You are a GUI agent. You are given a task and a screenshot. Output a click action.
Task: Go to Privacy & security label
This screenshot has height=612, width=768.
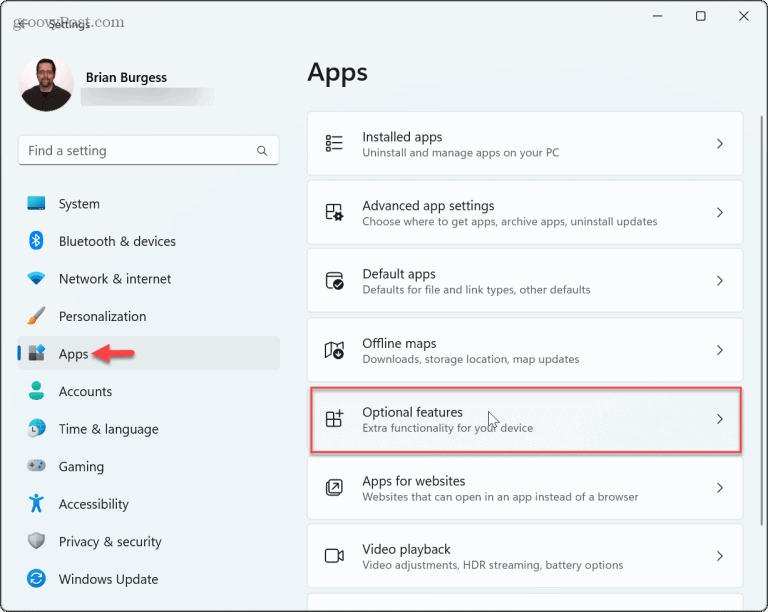tap(110, 541)
